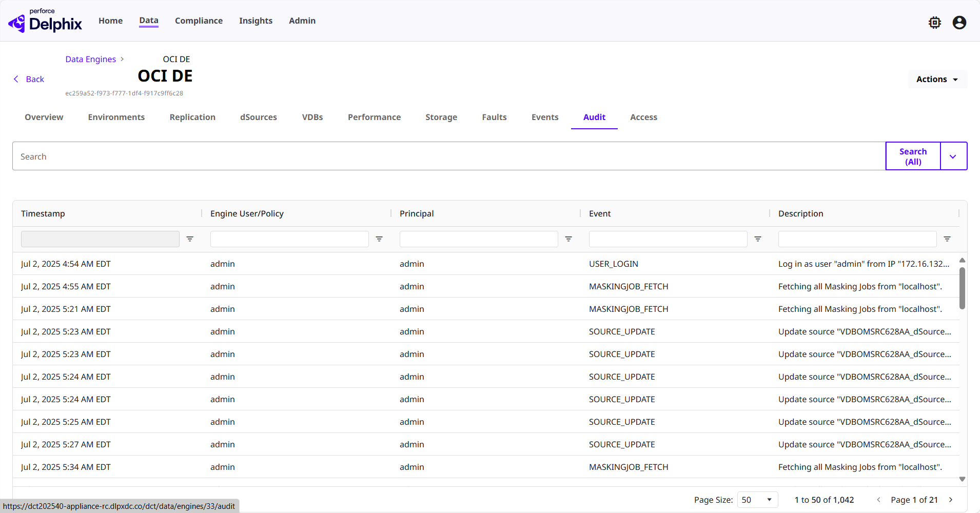Screen dimensions: 980x513
Task: Switch to the Environments tab
Action: pos(116,117)
